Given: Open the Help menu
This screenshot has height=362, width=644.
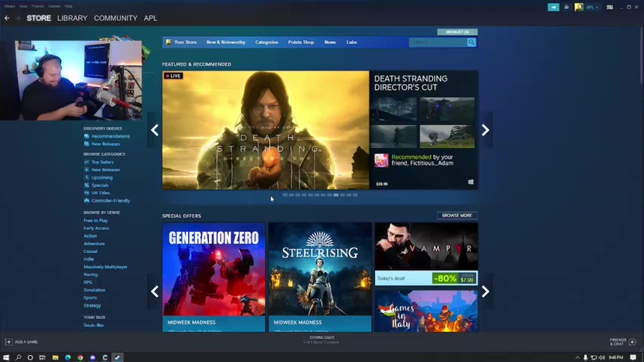Looking at the screenshot, I should click(x=68, y=6).
